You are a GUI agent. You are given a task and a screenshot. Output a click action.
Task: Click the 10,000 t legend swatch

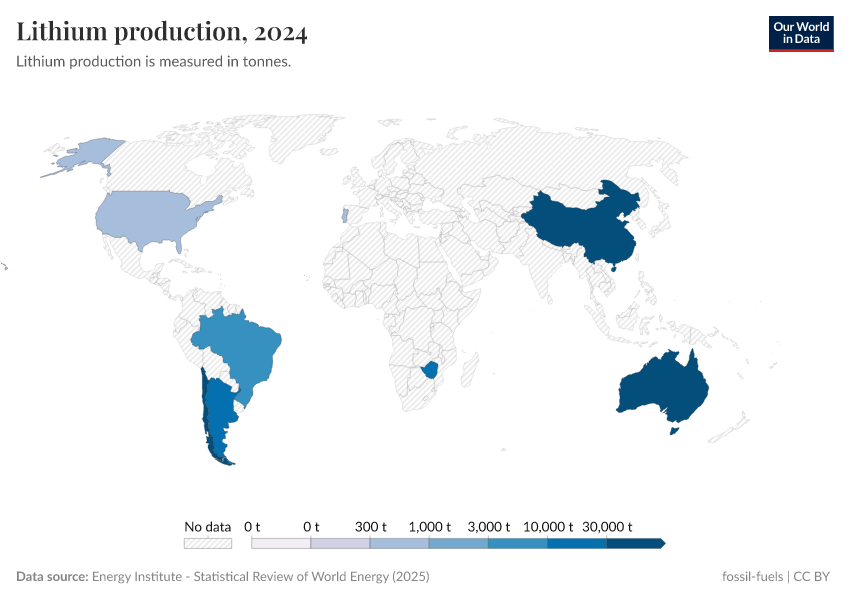pos(575,542)
